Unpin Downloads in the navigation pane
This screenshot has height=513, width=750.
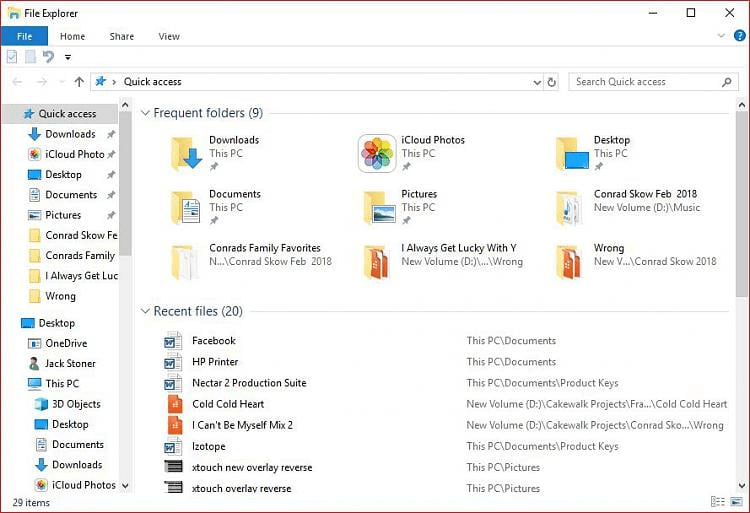point(111,134)
